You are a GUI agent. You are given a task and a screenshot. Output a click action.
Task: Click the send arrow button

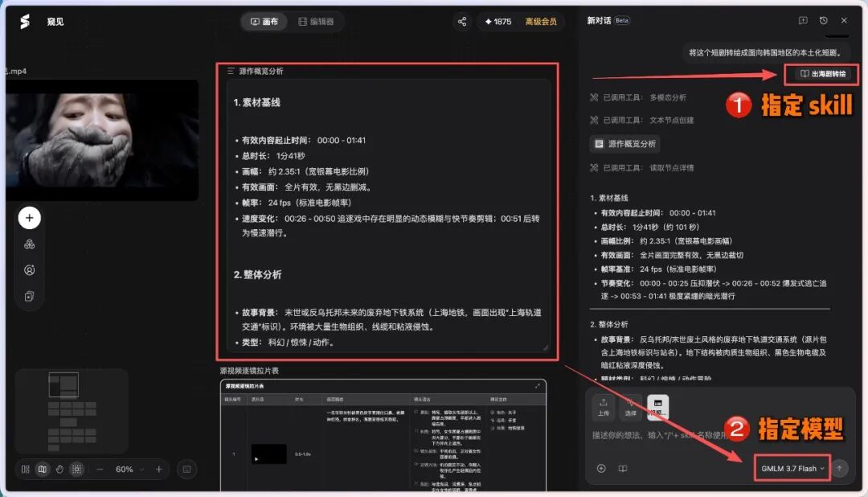[x=839, y=468]
